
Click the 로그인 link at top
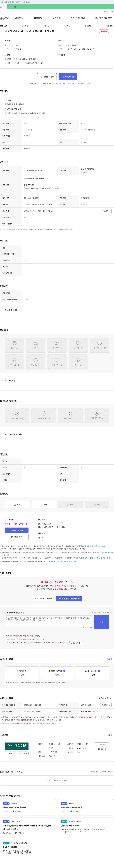tap(106, 11)
